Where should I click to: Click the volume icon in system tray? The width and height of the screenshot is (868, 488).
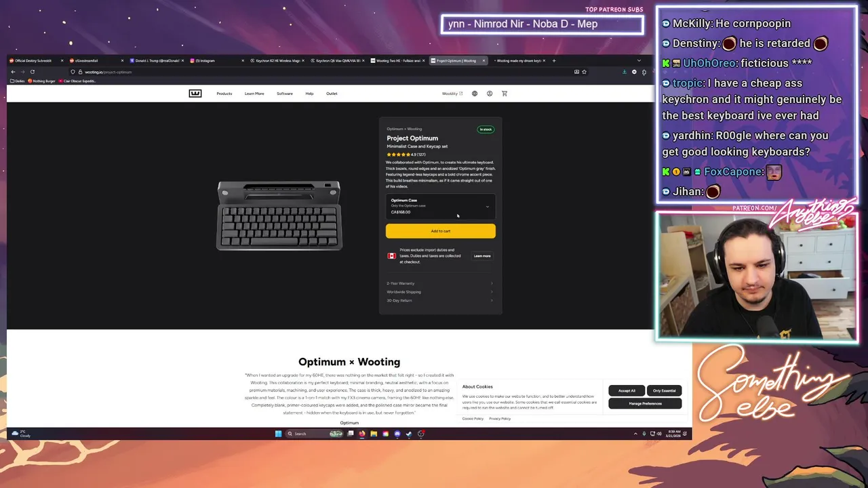coord(659,434)
